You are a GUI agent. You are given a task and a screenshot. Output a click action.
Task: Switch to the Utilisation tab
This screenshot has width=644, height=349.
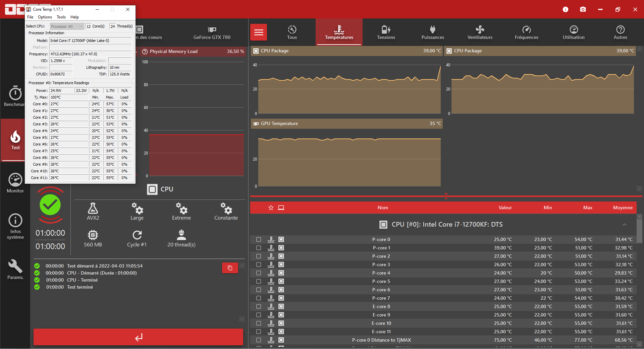click(574, 32)
